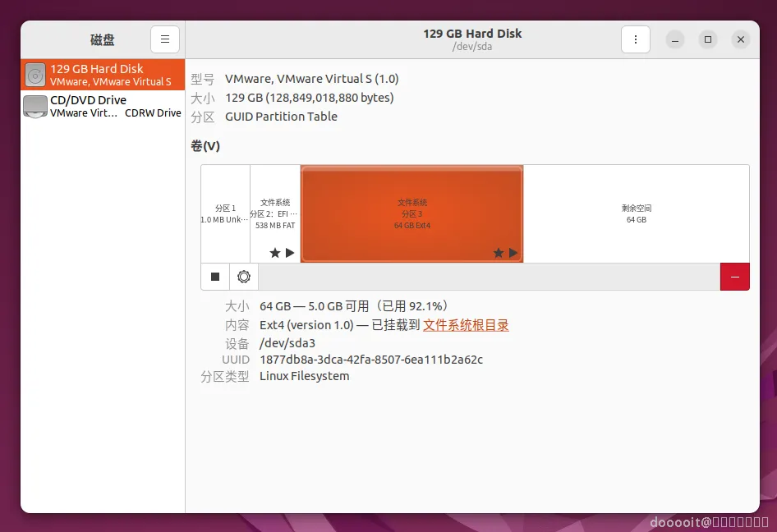Select the CD/DVD Drive icon
The width and height of the screenshot is (777, 532).
(35, 106)
